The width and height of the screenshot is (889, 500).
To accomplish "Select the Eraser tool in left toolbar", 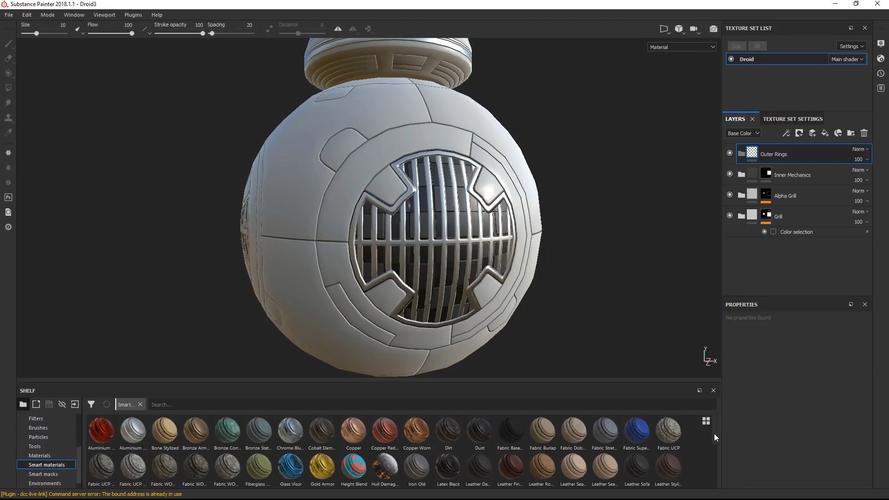I will point(8,59).
